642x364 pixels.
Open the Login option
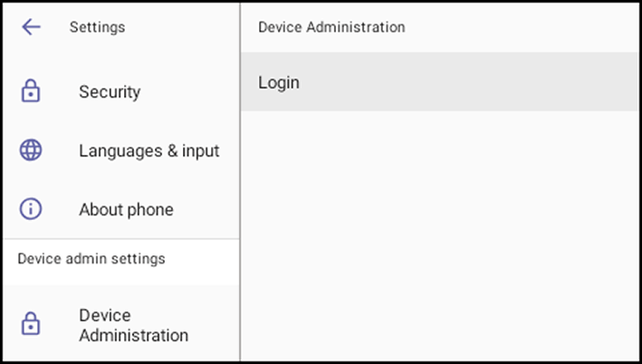[439, 81]
